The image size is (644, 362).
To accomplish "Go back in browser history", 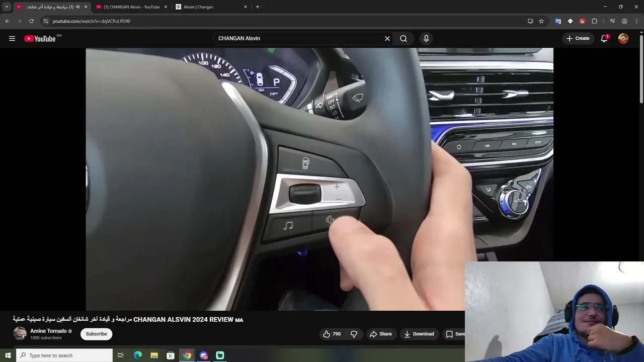I will [7, 21].
